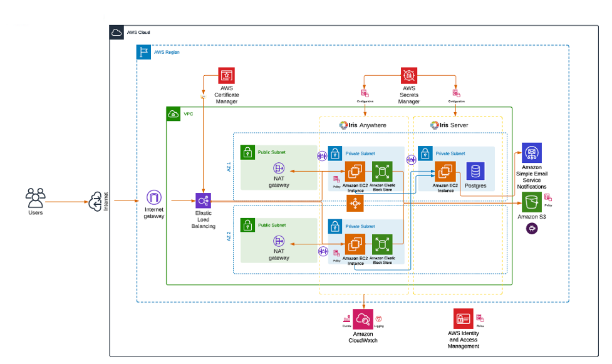Select the NAT gateway icon in AZ 1
612x364 pixels.
coord(277,168)
